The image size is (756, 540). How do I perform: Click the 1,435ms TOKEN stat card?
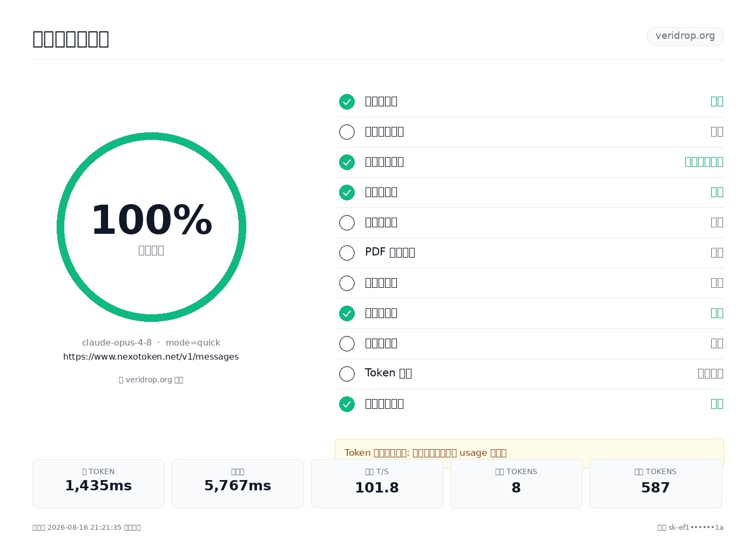click(x=98, y=483)
